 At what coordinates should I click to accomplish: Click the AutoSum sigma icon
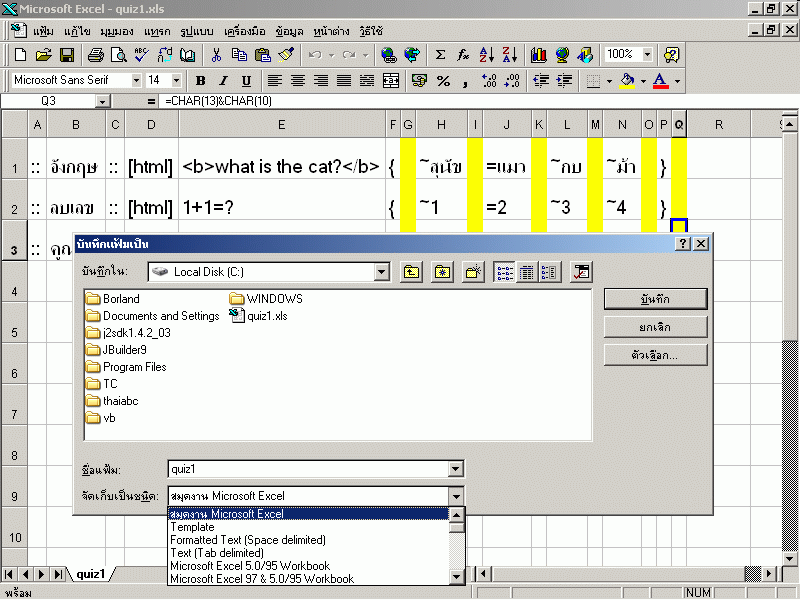tap(440, 55)
